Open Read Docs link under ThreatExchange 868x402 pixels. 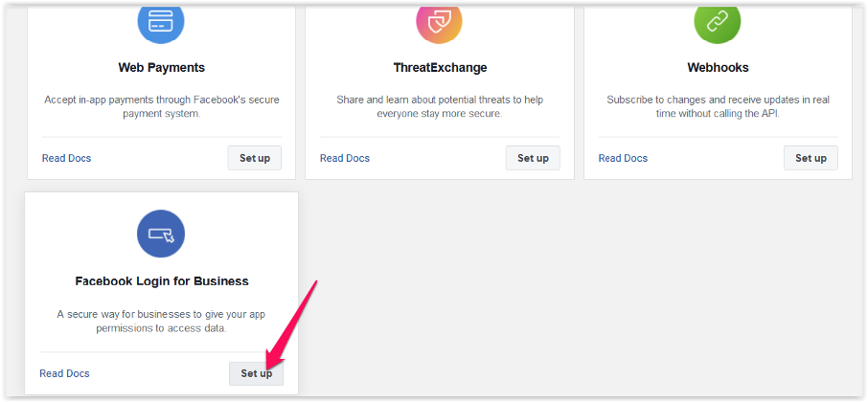pyautogui.click(x=345, y=158)
